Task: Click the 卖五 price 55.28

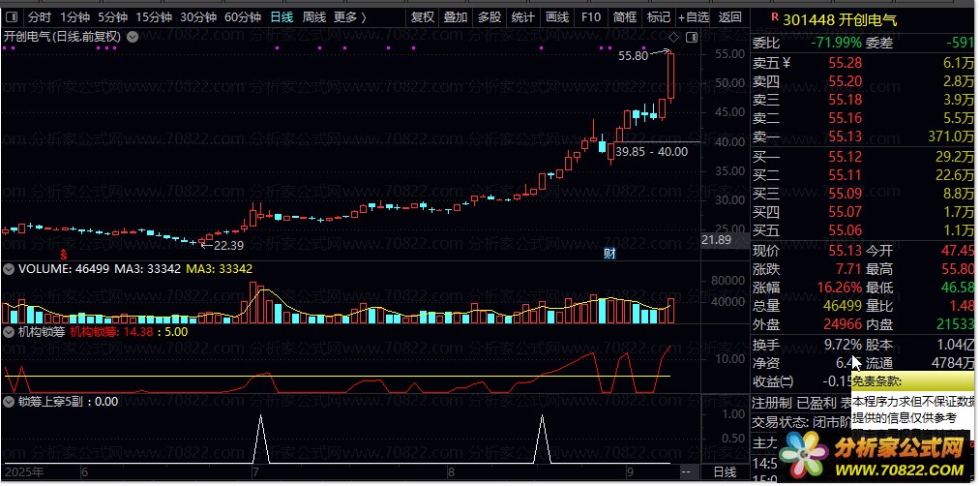Action: point(845,63)
